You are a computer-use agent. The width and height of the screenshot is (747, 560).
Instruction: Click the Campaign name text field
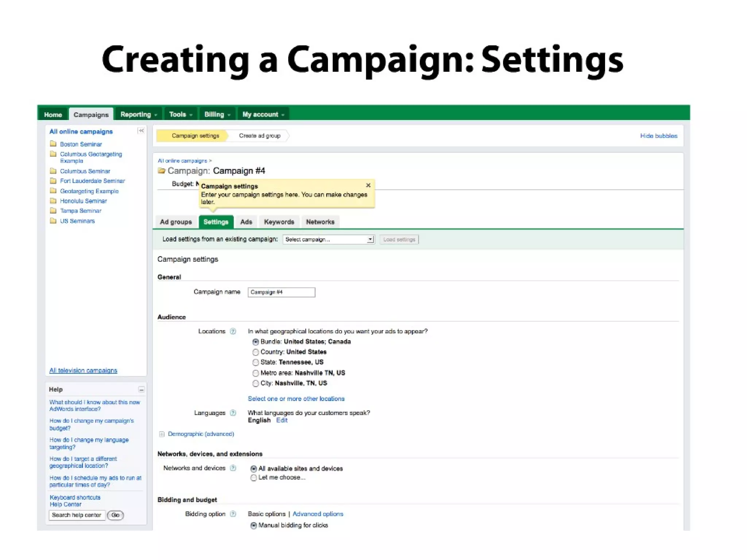point(281,292)
